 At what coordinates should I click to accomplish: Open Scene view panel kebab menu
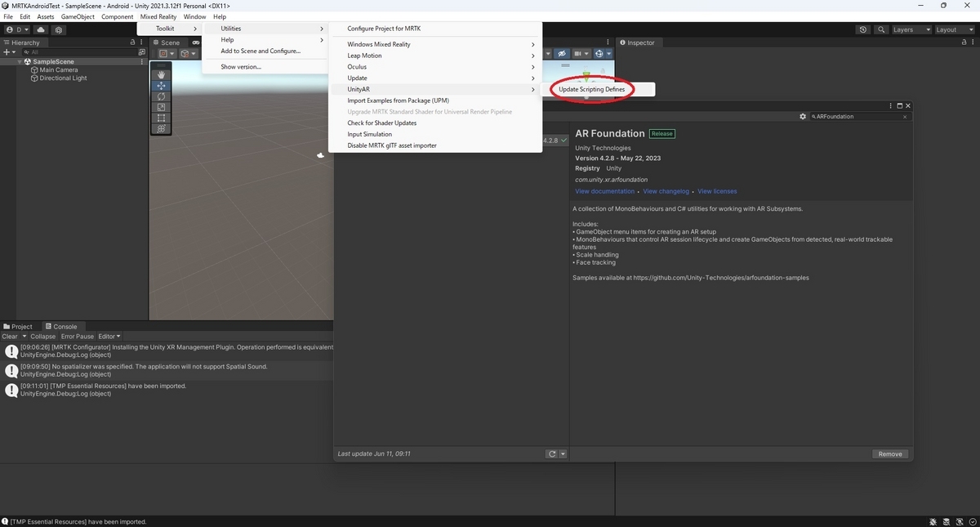[x=609, y=42]
